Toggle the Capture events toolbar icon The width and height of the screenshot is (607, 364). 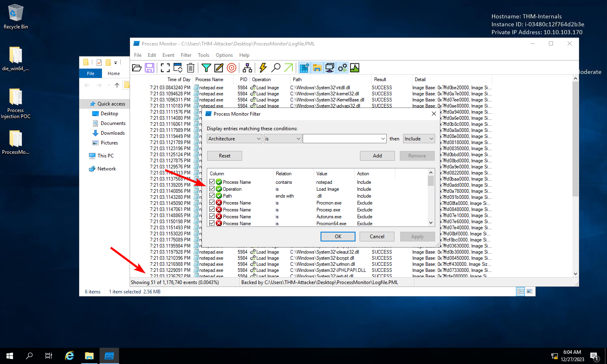165,68
